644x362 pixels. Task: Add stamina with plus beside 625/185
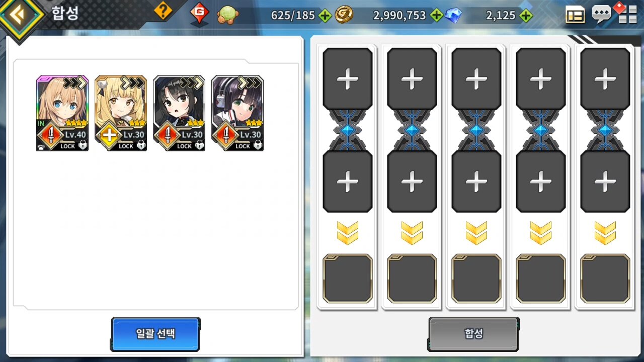click(x=326, y=16)
